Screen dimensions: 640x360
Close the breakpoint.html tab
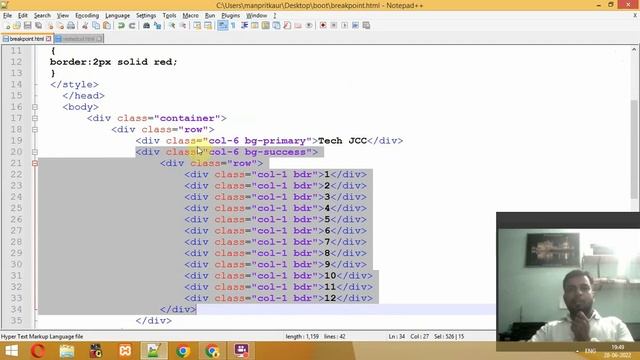(49, 39)
